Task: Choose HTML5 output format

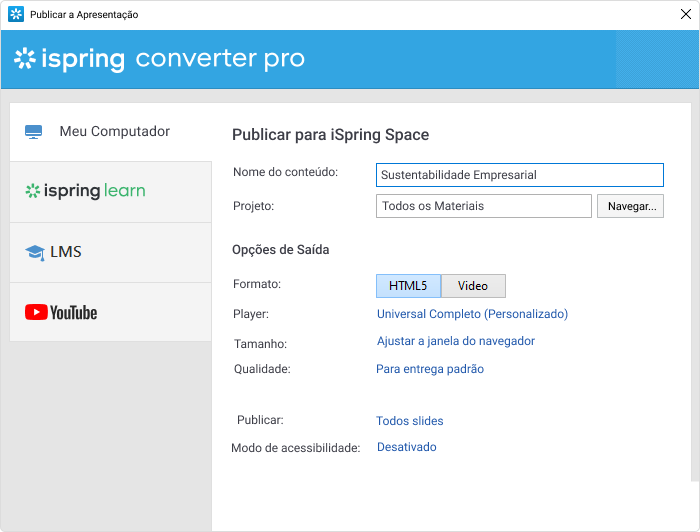Action: (x=408, y=286)
